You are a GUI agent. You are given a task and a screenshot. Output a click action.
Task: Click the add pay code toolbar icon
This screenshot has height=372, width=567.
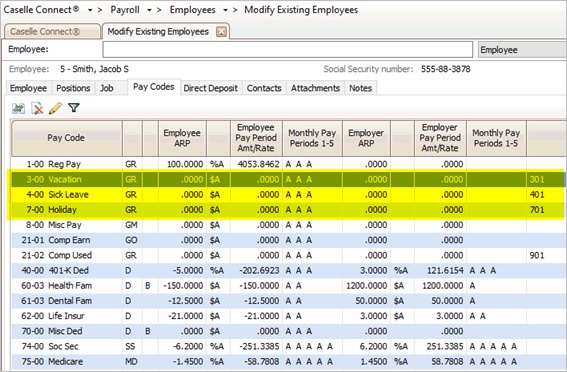pyautogui.click(x=18, y=108)
